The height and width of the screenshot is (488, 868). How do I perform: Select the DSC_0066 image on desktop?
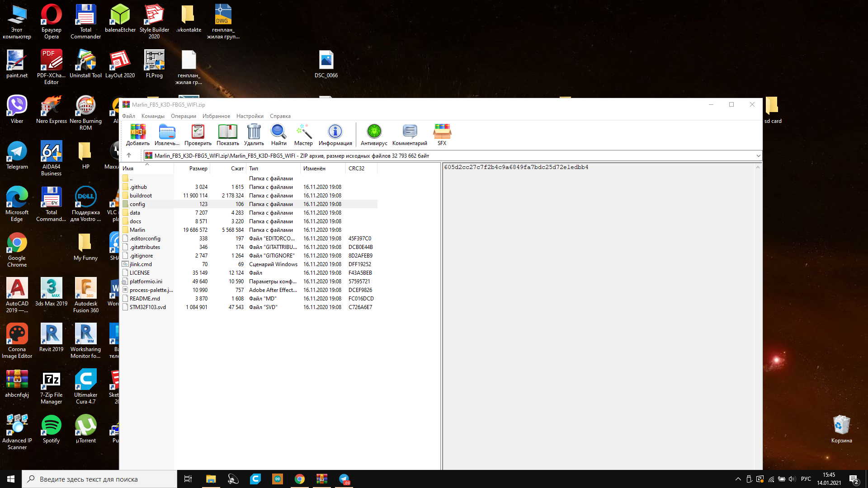tap(326, 64)
